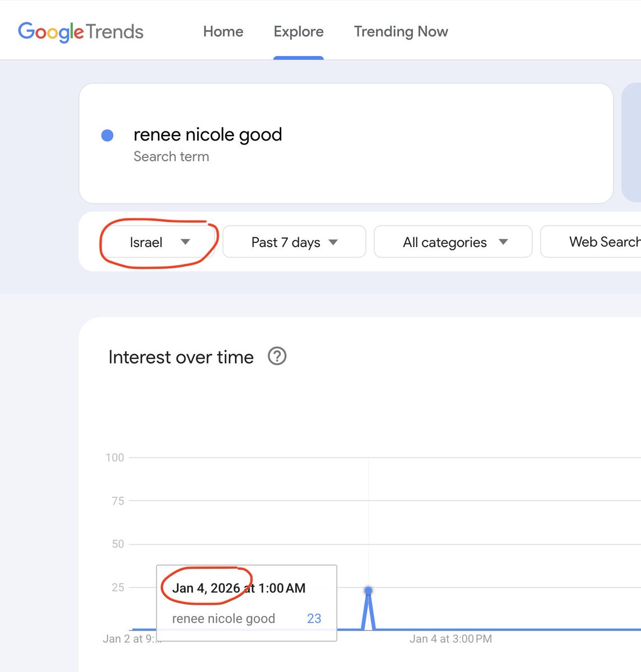Open the Interest over time help icon
Image resolution: width=641 pixels, height=672 pixels.
coord(277,356)
